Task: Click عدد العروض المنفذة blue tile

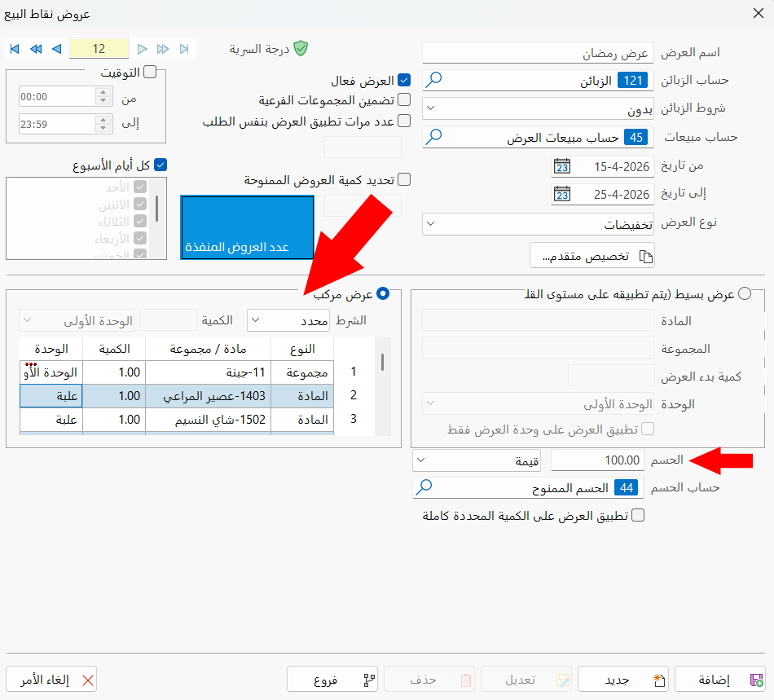Action: tap(248, 227)
